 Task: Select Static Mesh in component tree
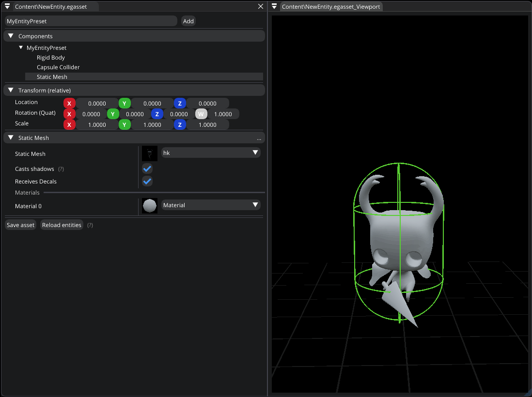pyautogui.click(x=144, y=76)
